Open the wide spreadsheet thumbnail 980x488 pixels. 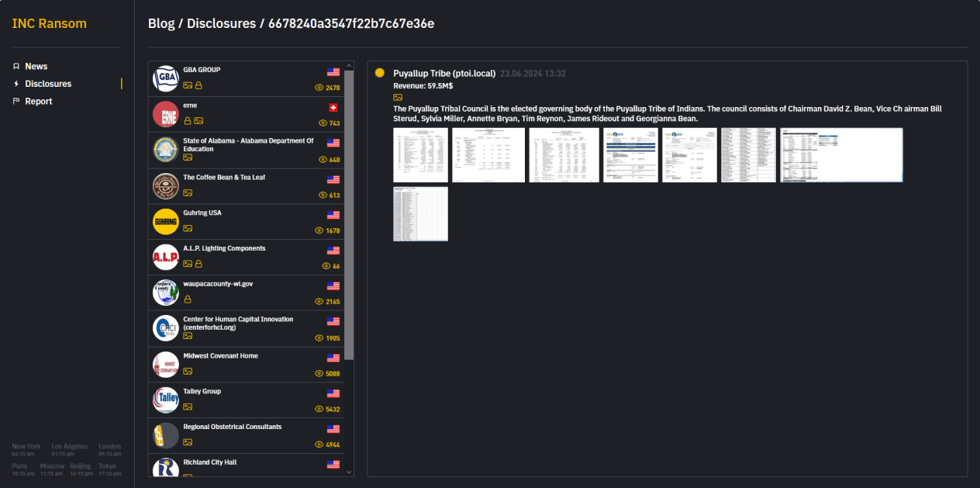point(842,155)
